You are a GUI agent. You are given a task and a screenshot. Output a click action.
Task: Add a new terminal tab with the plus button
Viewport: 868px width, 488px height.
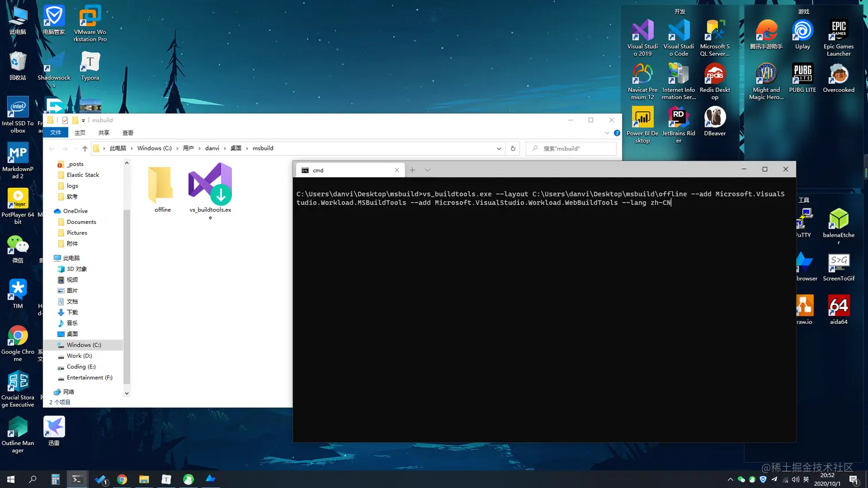(x=412, y=170)
